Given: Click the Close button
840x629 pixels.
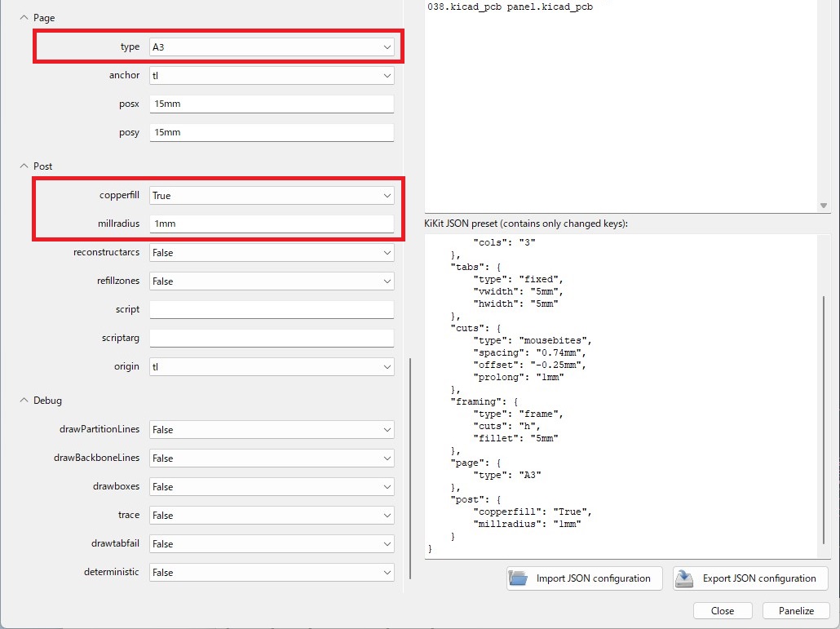Looking at the screenshot, I should (722, 610).
